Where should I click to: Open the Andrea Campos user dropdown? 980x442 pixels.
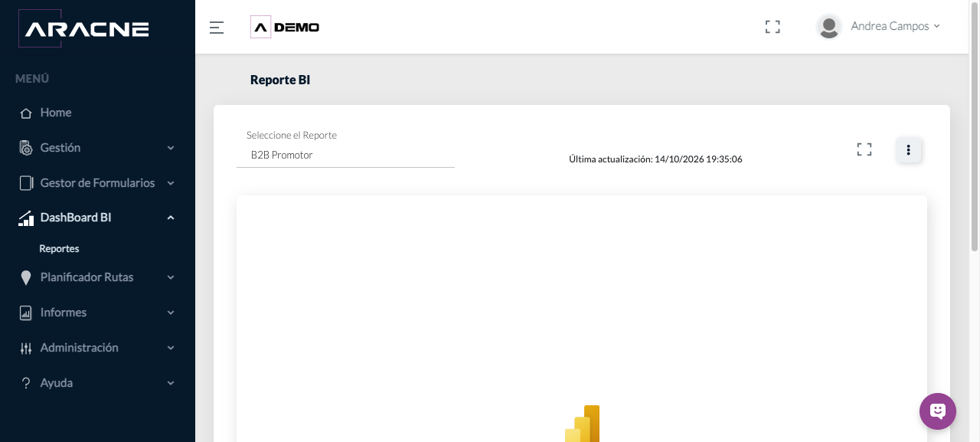(895, 26)
